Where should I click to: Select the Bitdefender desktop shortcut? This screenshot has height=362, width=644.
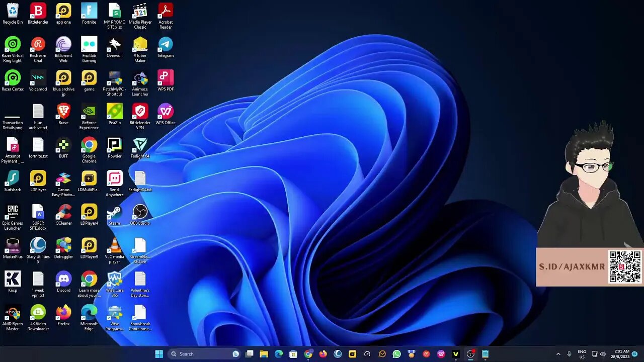pyautogui.click(x=38, y=14)
